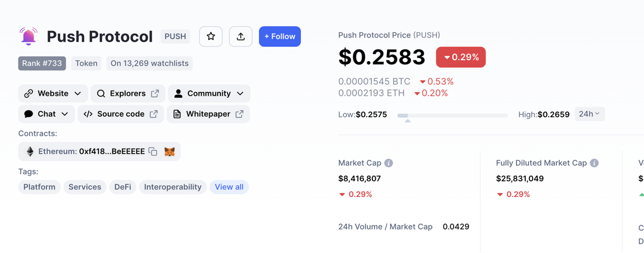Screen dimensions: 644x253
Task: Open the Whitepaper link
Action: tap(208, 114)
